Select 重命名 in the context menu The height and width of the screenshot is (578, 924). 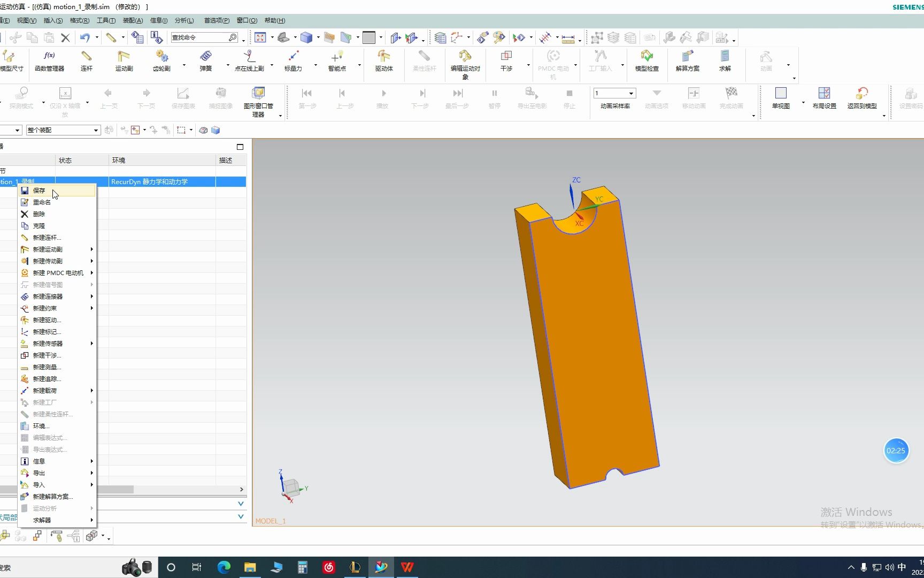[42, 202]
